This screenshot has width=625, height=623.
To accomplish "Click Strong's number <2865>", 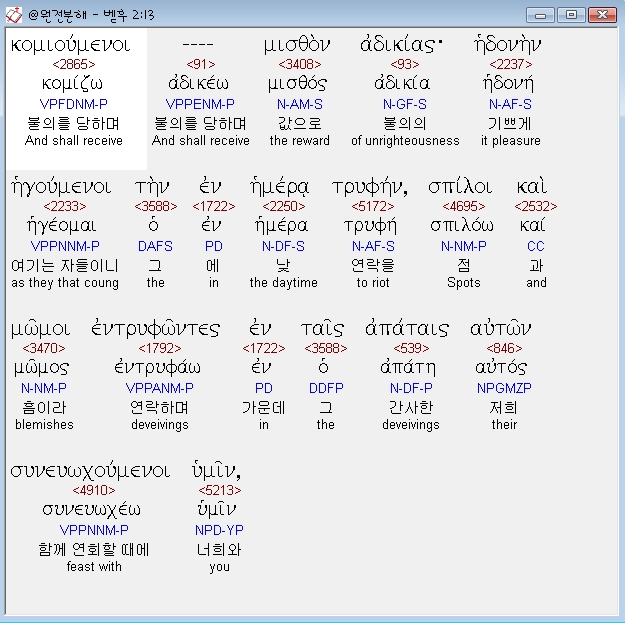I will pyautogui.click(x=74, y=64).
